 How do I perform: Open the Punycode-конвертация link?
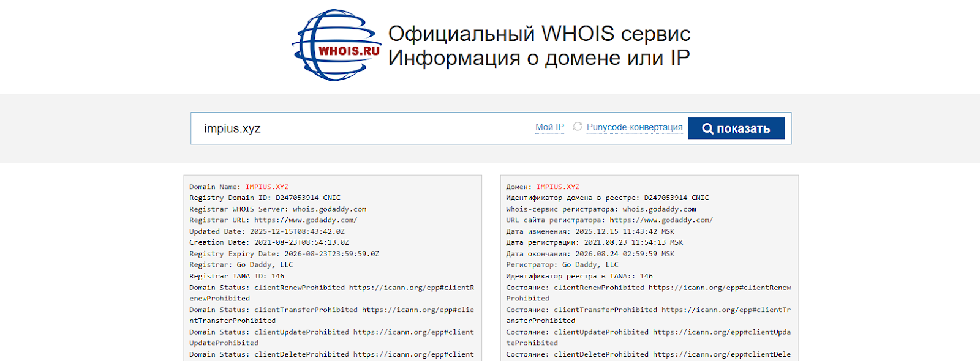point(635,127)
